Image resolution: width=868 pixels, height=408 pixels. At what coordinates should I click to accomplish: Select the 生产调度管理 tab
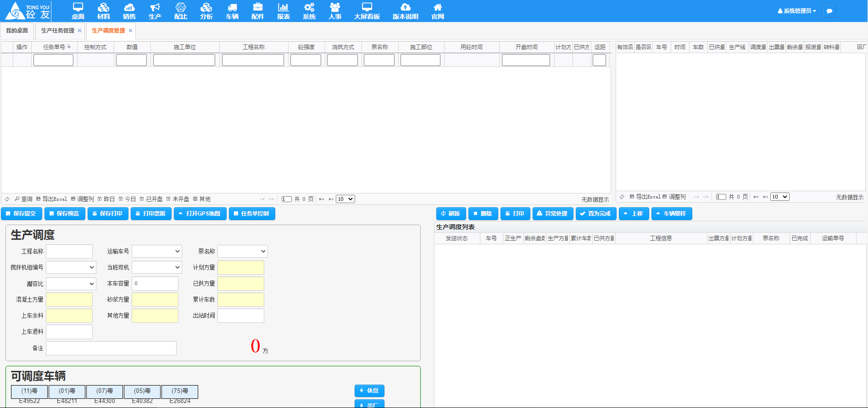[x=108, y=31]
